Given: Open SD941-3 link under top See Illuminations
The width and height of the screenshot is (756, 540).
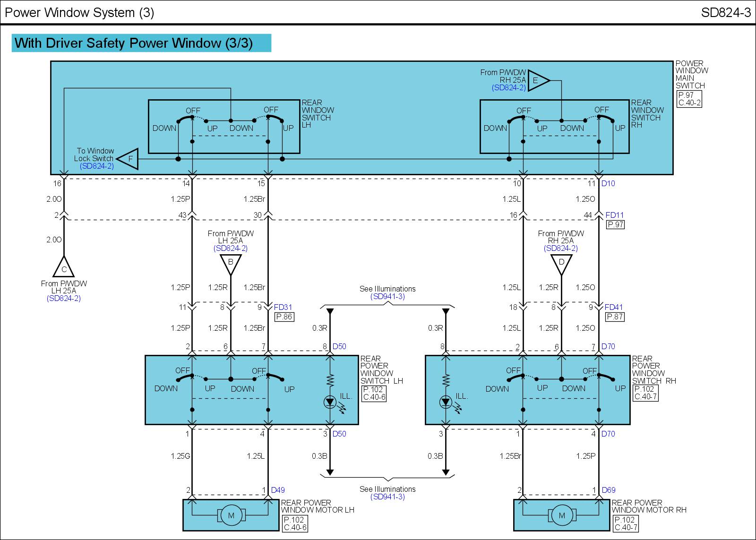Looking at the screenshot, I should (x=387, y=297).
